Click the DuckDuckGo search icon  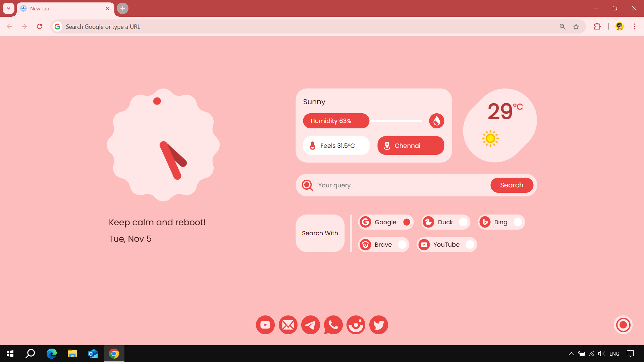[x=427, y=222]
